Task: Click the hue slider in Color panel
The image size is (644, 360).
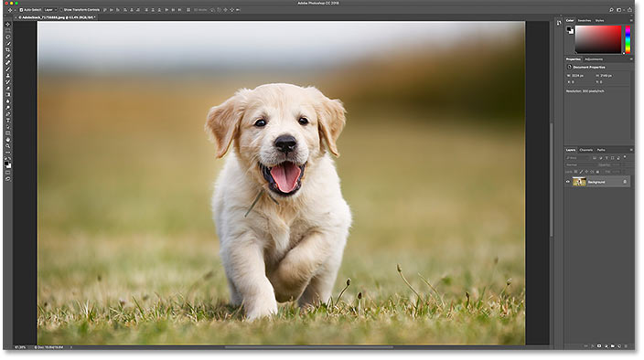Action: [628, 39]
